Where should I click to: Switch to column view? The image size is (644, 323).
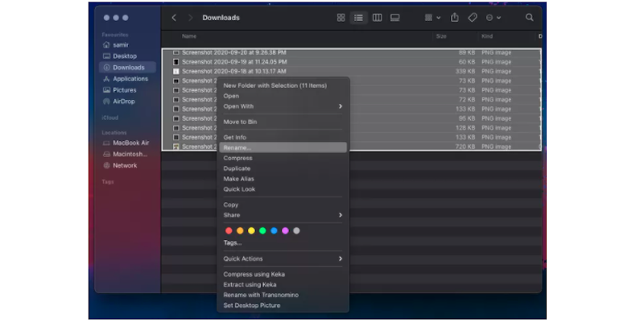pyautogui.click(x=377, y=18)
